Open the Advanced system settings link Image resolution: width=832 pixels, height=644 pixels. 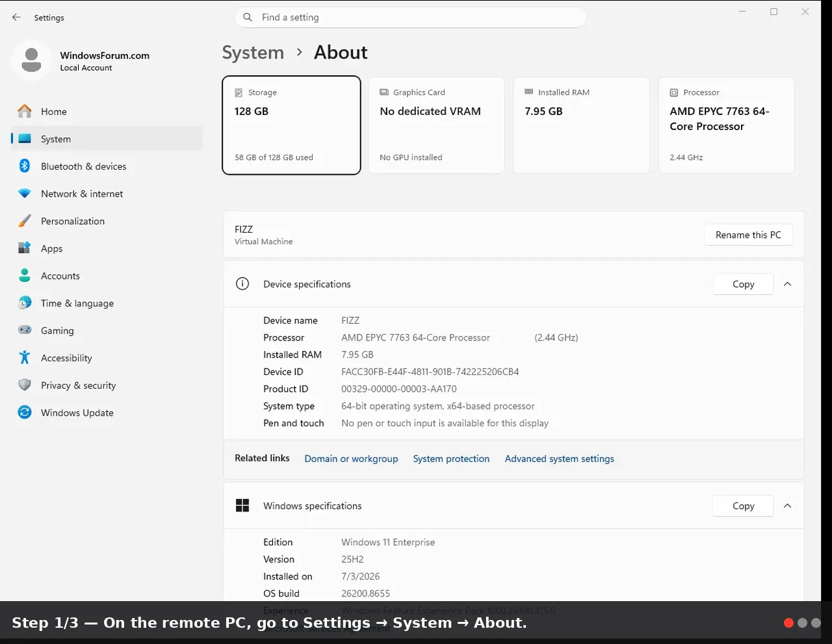click(559, 458)
